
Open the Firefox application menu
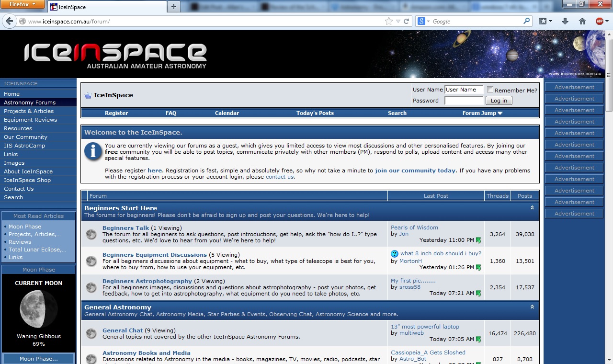tap(23, 4)
